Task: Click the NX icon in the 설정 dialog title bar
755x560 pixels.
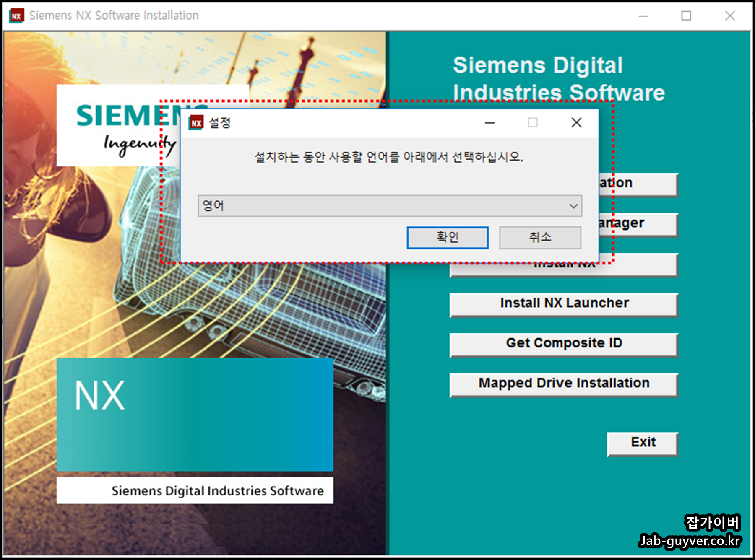Action: point(196,123)
